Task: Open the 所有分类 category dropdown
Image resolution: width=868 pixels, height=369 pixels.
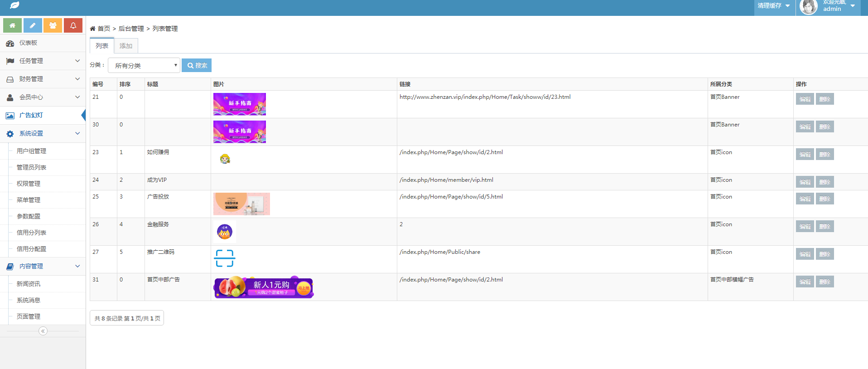Action: click(x=144, y=66)
